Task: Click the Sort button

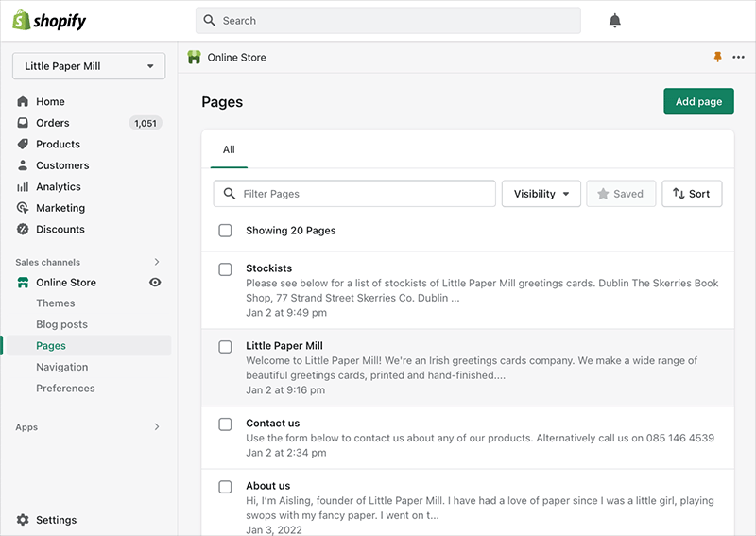Action: click(692, 194)
